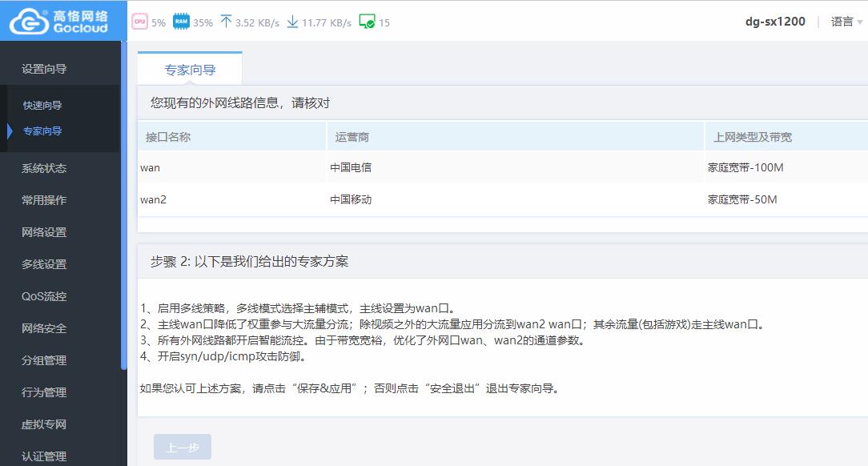
Task: Open 系统状态 menu
Action: point(44,168)
